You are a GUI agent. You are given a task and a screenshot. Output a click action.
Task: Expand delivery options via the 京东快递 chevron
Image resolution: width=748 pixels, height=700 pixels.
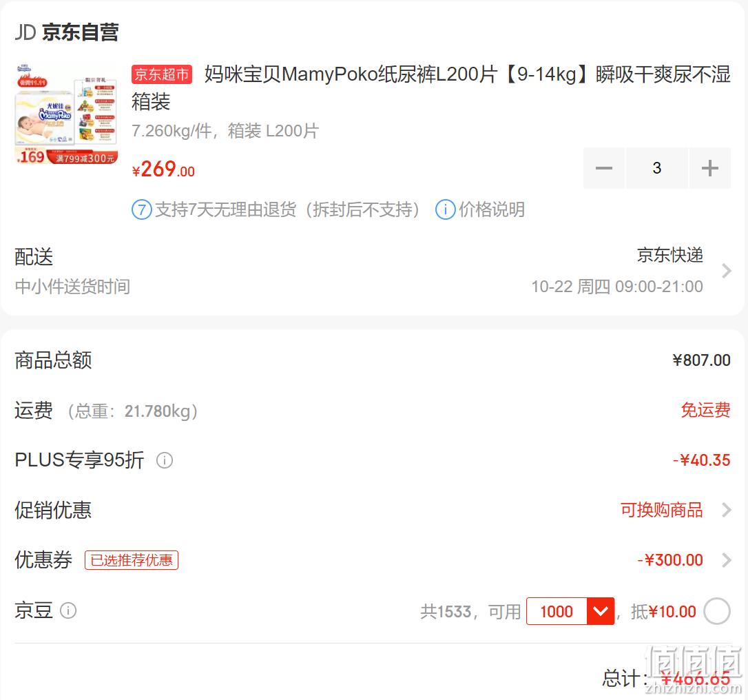726,271
